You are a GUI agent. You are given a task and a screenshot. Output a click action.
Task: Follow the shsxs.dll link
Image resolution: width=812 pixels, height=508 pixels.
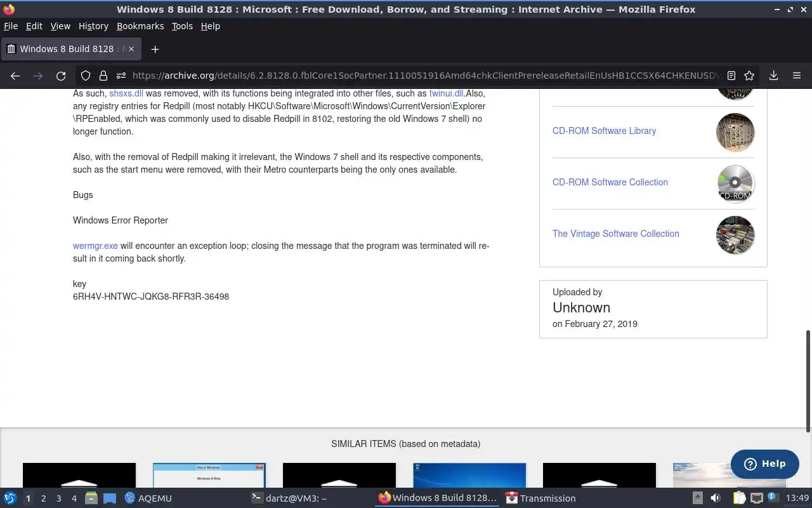[126, 93]
